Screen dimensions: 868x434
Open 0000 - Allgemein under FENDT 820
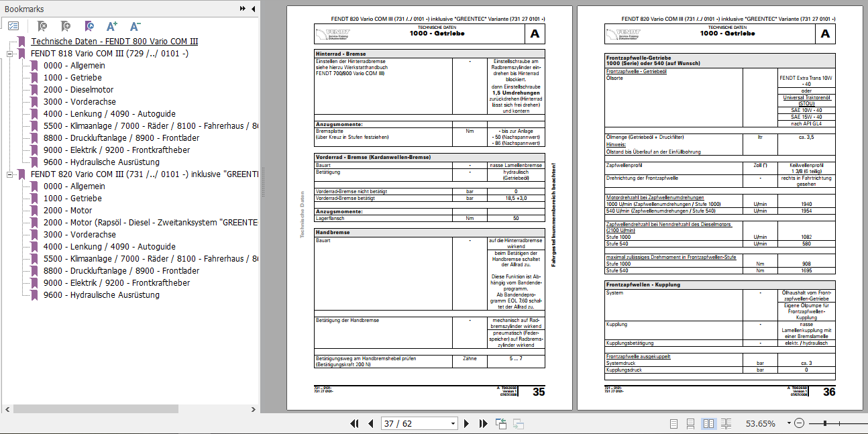click(74, 186)
